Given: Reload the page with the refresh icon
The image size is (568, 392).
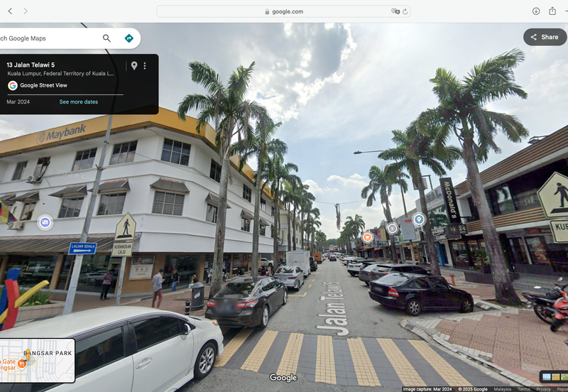Looking at the screenshot, I should pyautogui.click(x=405, y=11).
